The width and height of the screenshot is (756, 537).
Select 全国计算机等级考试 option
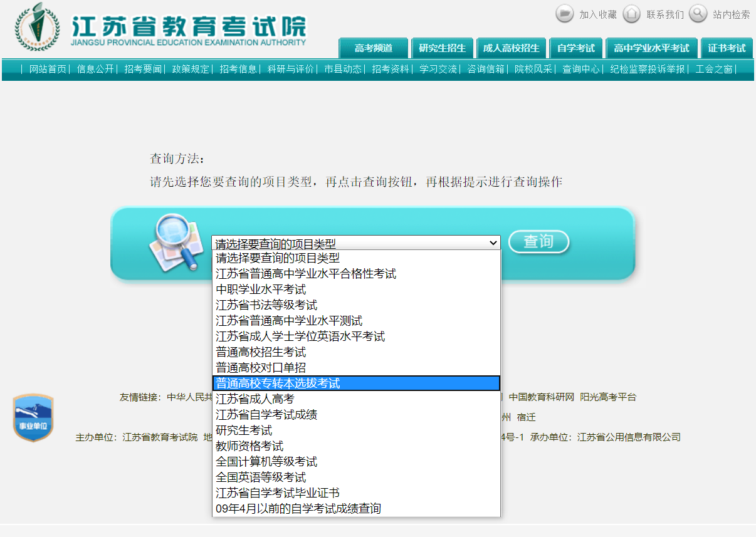coord(356,462)
